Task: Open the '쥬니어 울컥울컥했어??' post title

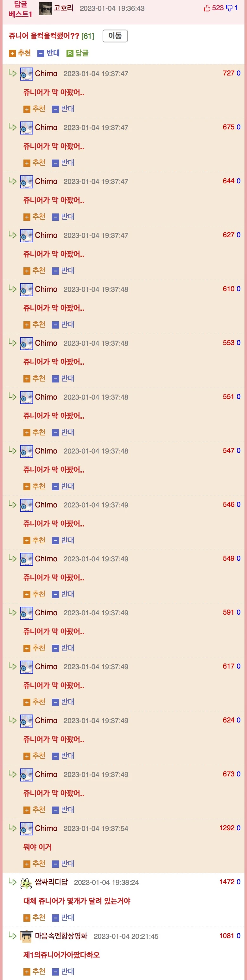Action: (44, 36)
